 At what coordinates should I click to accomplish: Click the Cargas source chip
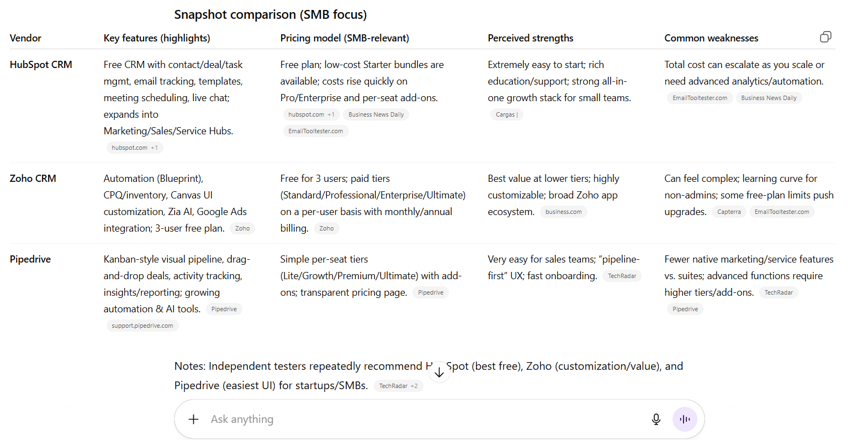coord(506,114)
